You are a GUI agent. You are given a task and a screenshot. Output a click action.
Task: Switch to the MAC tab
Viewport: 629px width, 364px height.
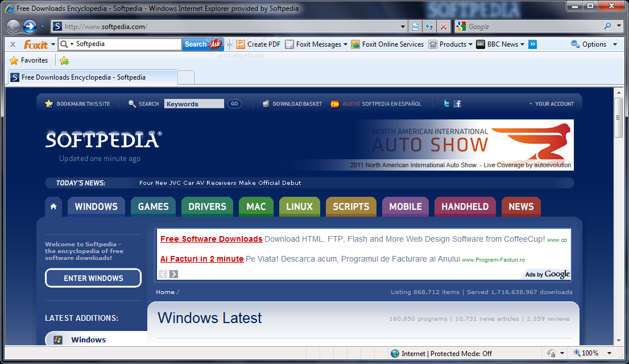(x=256, y=206)
